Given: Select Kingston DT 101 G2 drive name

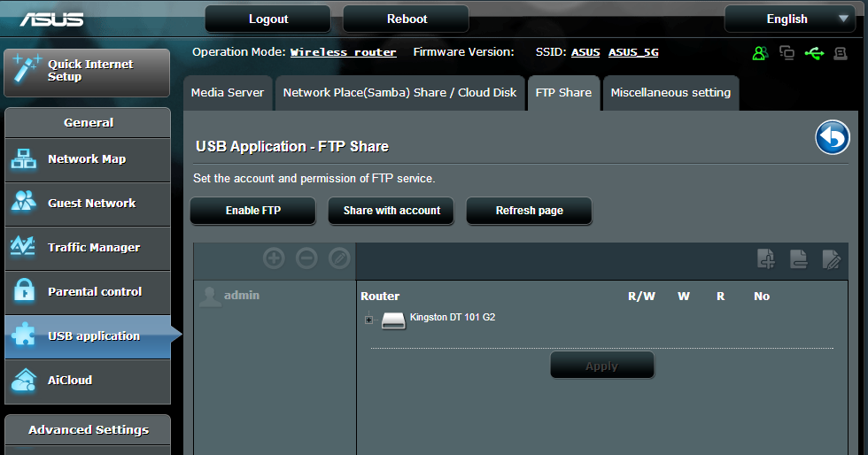Looking at the screenshot, I should pos(453,318).
